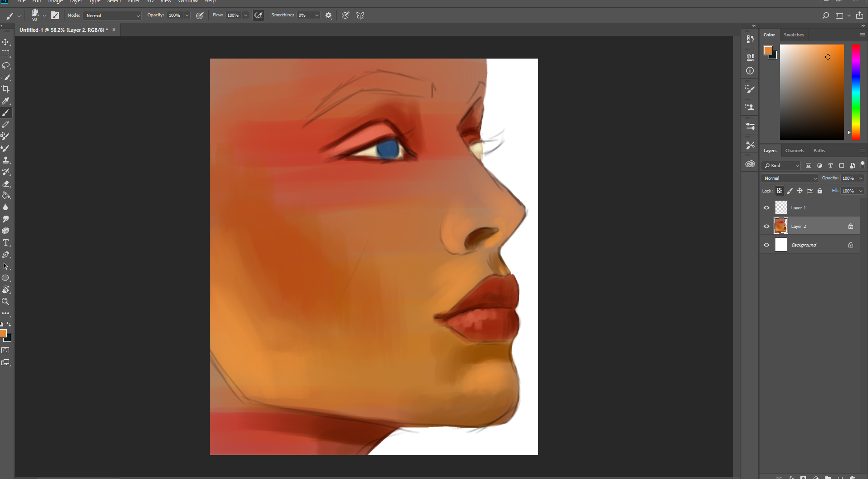
Task: Select the Lasso tool
Action: pos(5,65)
